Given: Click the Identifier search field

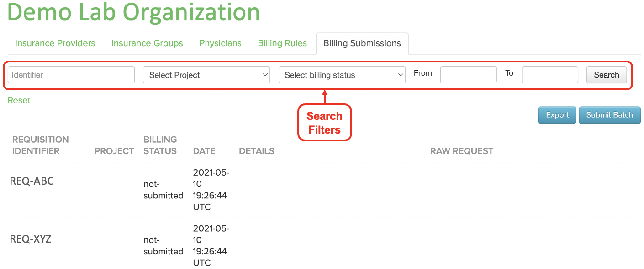Looking at the screenshot, I should [71, 75].
